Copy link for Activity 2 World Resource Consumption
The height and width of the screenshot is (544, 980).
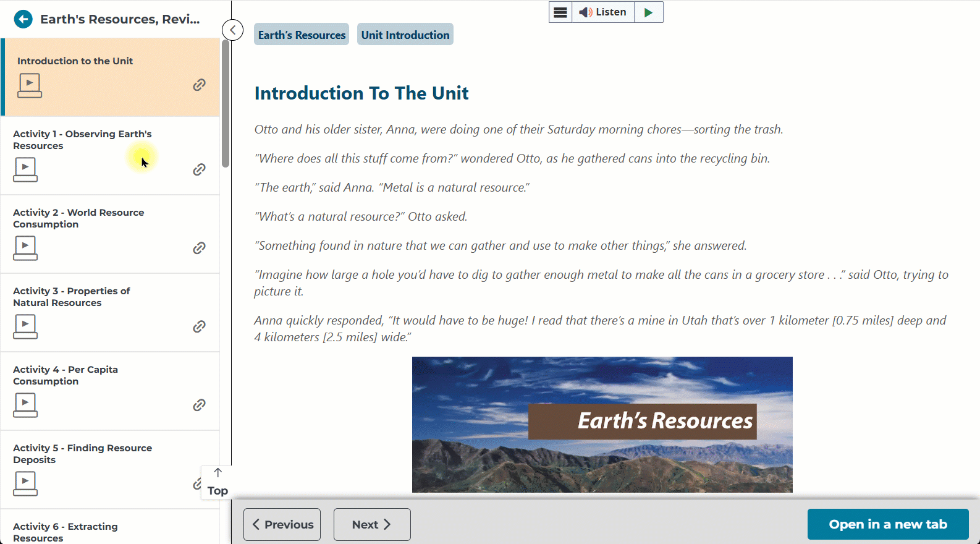click(x=199, y=248)
